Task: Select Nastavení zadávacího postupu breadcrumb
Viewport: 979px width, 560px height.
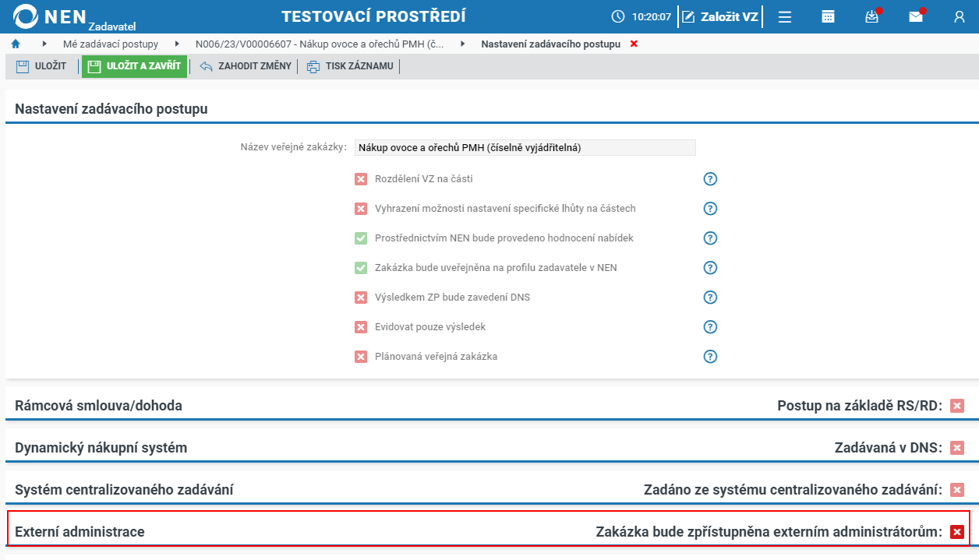Action: point(551,44)
